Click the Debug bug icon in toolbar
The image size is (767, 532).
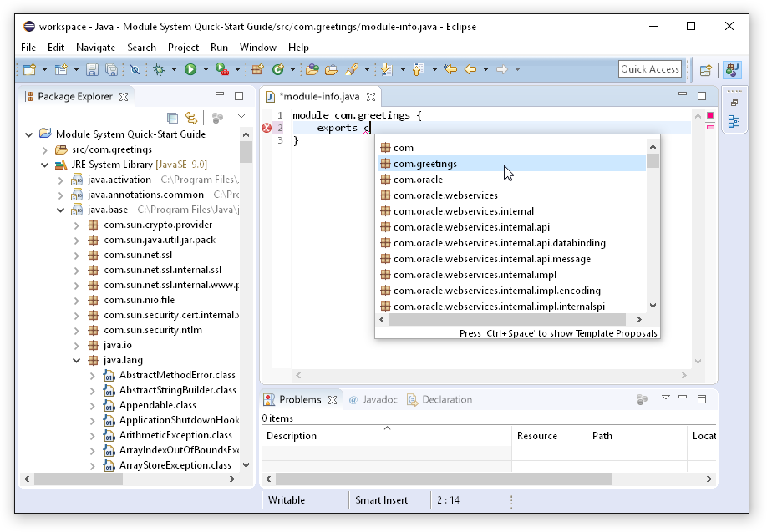coord(159,70)
